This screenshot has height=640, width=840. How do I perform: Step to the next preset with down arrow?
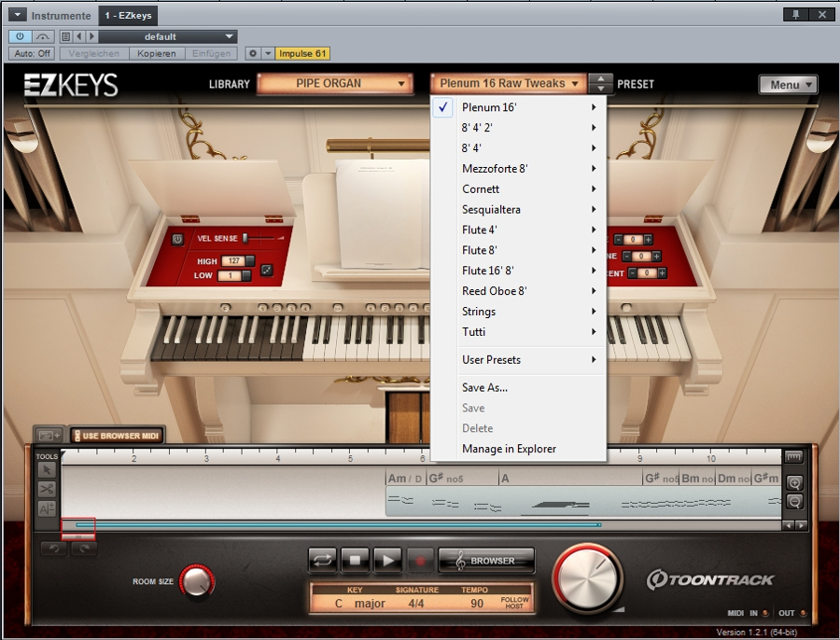click(x=600, y=89)
